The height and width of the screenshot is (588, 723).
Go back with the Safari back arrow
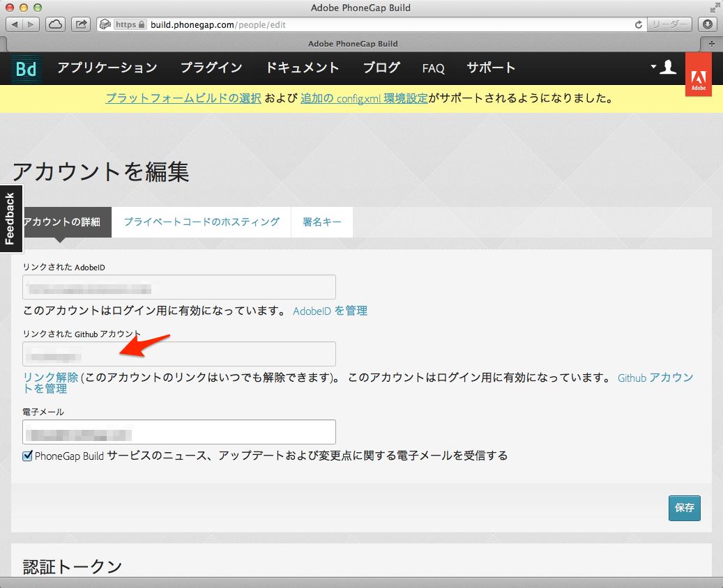pyautogui.click(x=15, y=24)
